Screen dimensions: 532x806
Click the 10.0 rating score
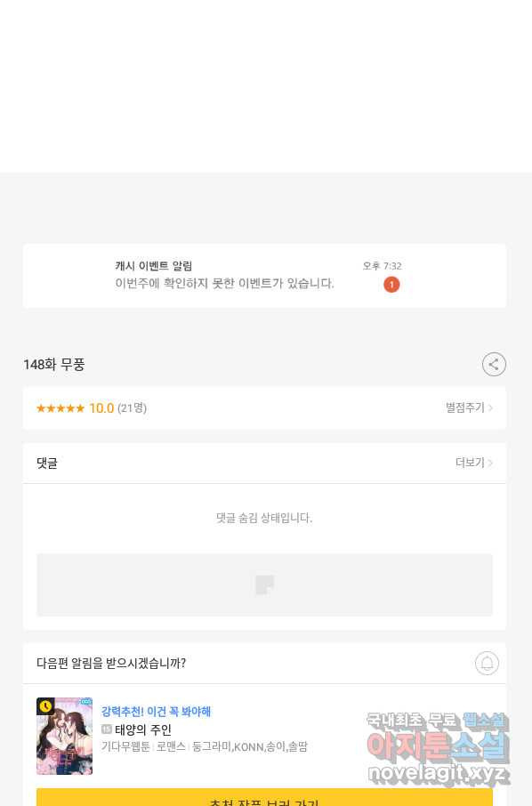(x=101, y=408)
